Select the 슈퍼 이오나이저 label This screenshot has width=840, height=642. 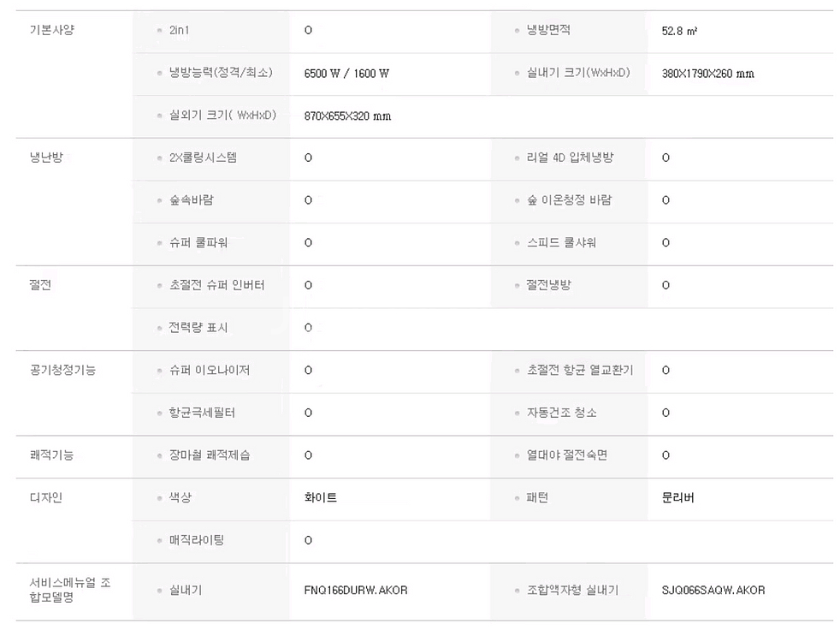coord(210,370)
